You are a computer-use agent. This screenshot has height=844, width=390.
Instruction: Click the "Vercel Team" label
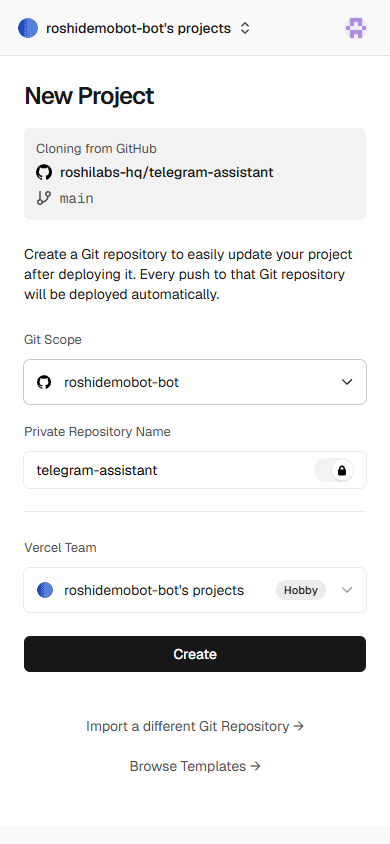pyautogui.click(x=60, y=547)
